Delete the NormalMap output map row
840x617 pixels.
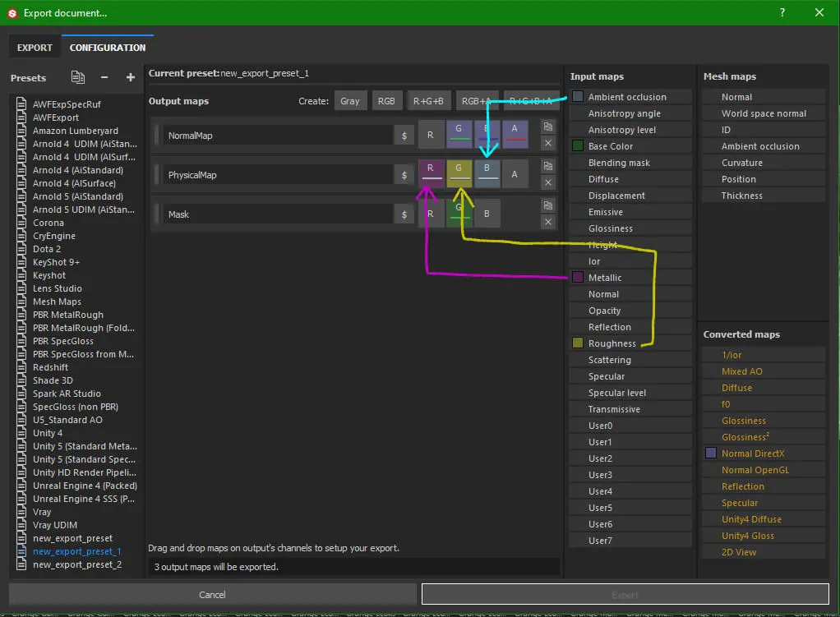click(548, 143)
